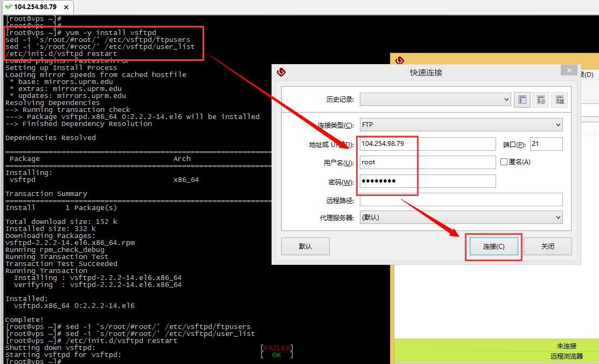599x364 pixels.
Task: Click the 'extras: mirrors.uprm.edu' line
Action: tap(66, 89)
